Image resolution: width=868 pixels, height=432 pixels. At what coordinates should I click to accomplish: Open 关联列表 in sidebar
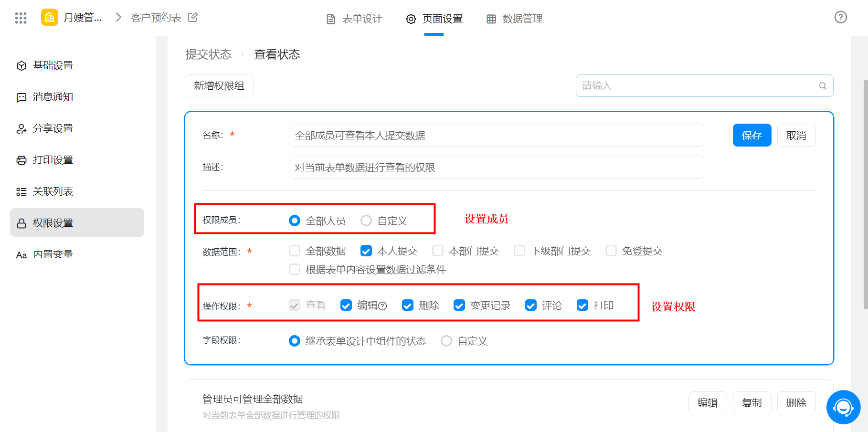pyautogui.click(x=77, y=191)
